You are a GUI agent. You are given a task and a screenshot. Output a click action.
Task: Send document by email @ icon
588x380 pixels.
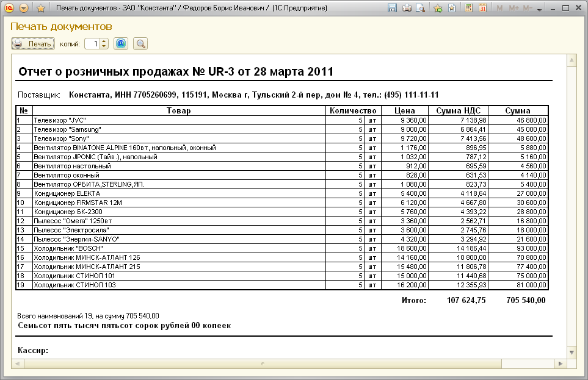(121, 44)
